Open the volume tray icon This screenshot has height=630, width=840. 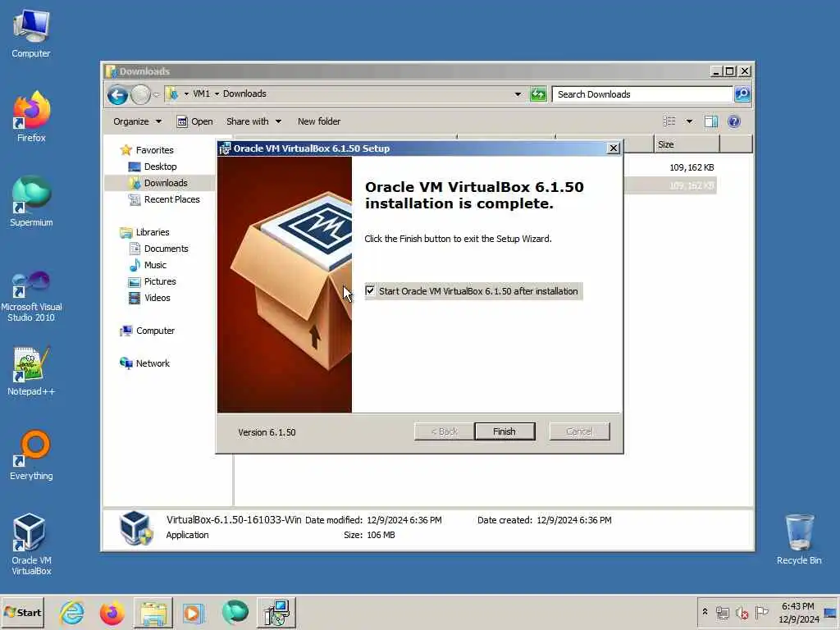click(742, 612)
